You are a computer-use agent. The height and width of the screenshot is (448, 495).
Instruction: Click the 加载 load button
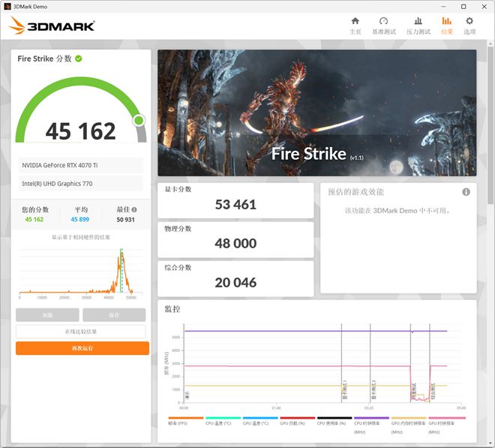click(x=47, y=315)
